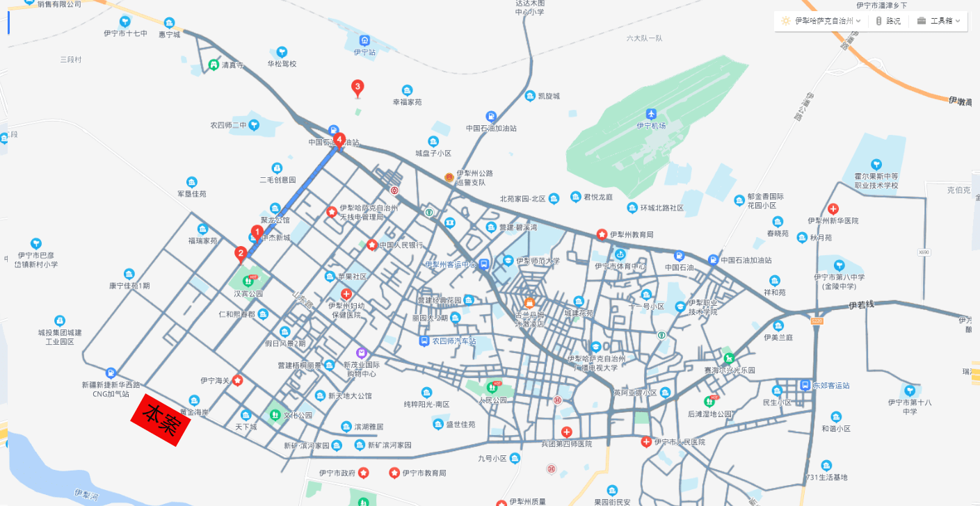
Task: Click the 天下城 label
Action: coord(246,426)
